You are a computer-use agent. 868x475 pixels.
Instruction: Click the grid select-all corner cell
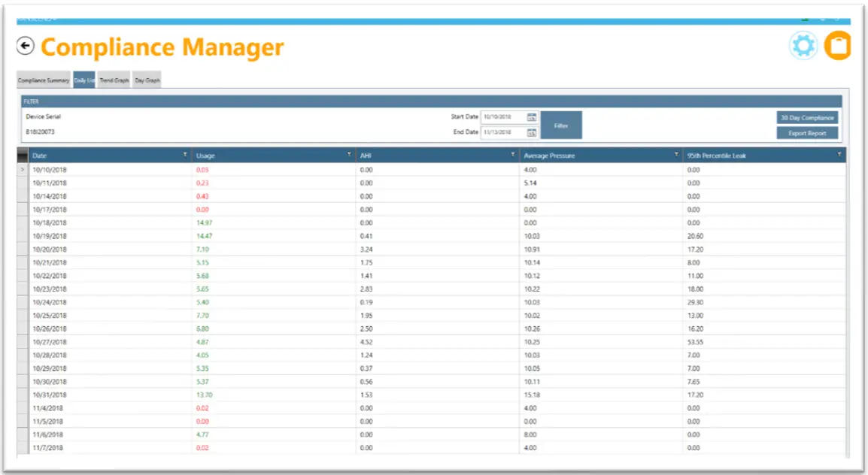(22, 155)
